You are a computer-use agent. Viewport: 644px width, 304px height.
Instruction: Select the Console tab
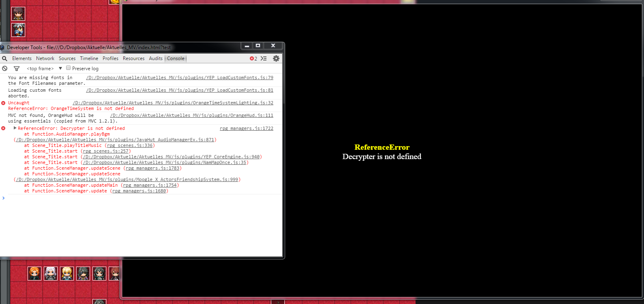176,58
